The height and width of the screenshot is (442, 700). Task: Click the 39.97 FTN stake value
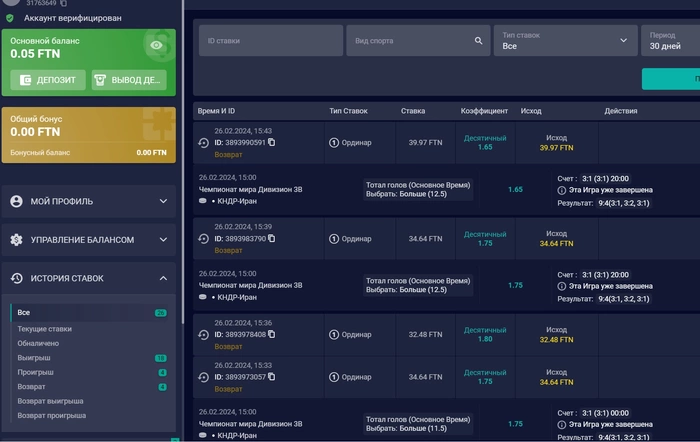point(425,143)
